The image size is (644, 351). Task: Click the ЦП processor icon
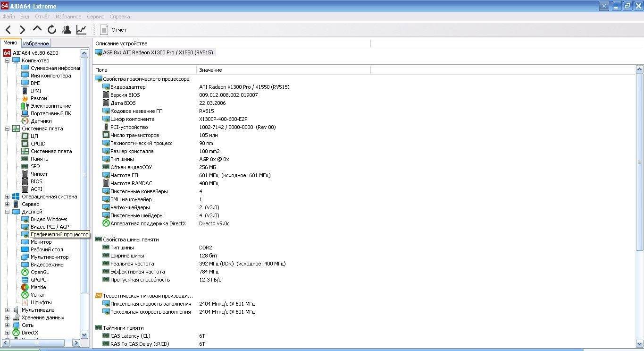tap(25, 136)
